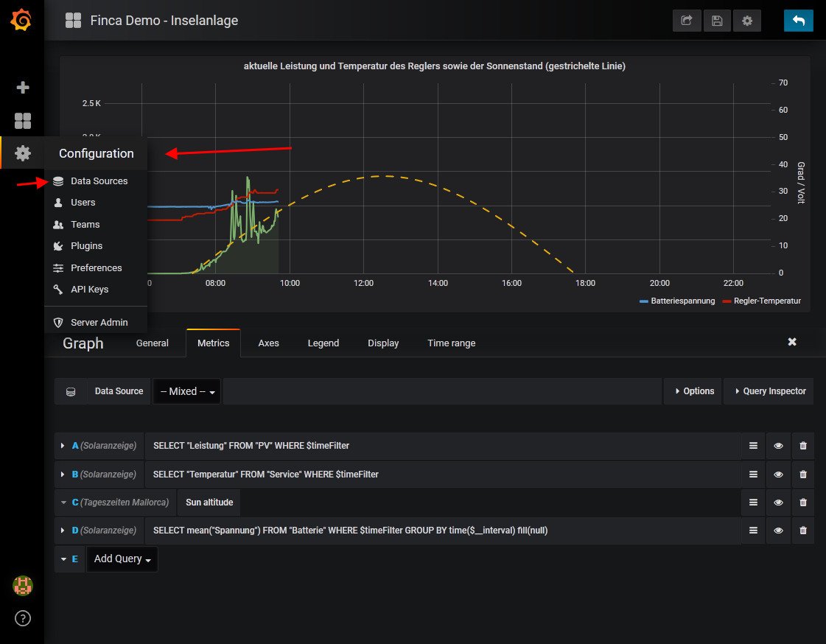Open the Dashboards grid icon in sidebar
The image size is (826, 644).
(23, 121)
